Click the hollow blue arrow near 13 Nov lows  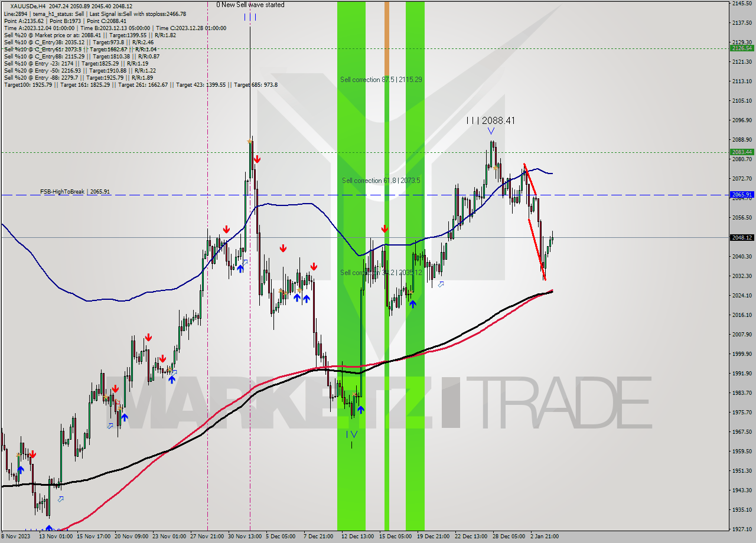60,499
